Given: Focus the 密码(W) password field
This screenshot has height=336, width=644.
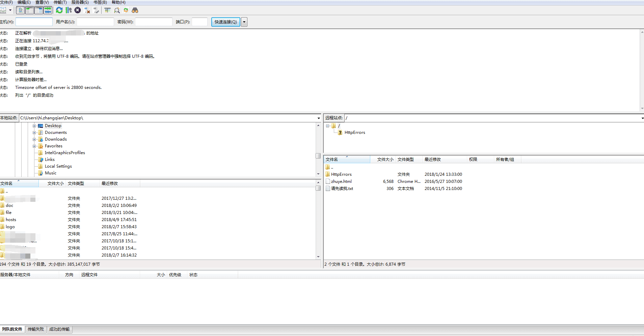Looking at the screenshot, I should [154, 22].
